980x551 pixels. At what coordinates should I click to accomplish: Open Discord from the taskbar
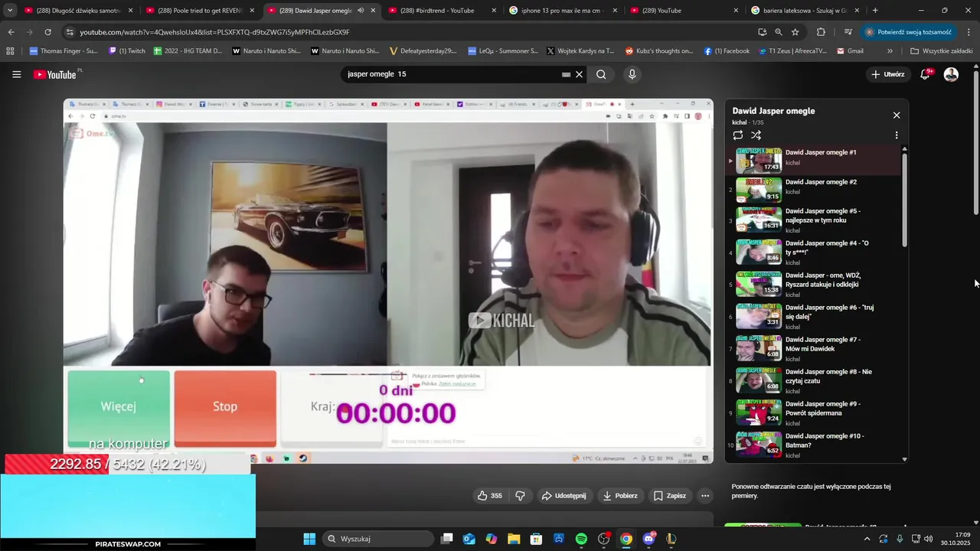(x=648, y=539)
